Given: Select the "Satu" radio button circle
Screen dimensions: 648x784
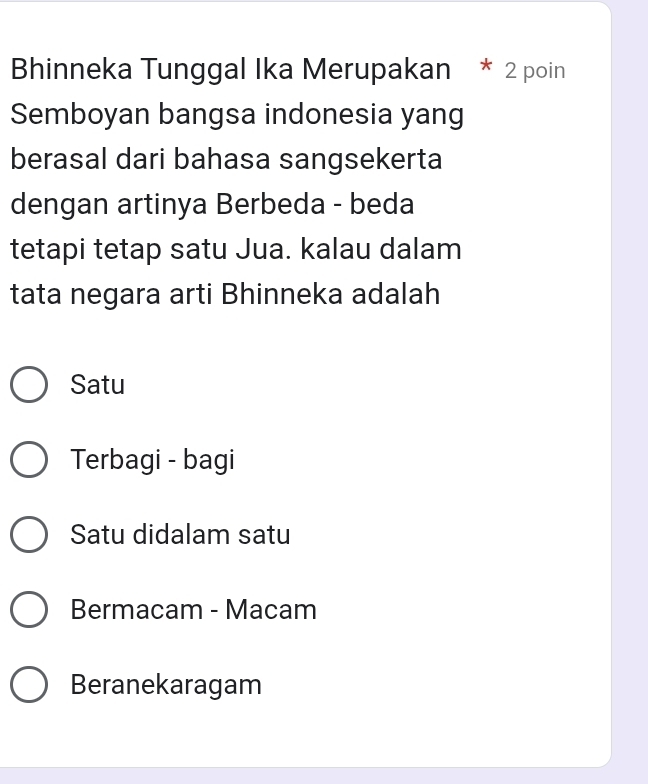Looking at the screenshot, I should tap(29, 386).
